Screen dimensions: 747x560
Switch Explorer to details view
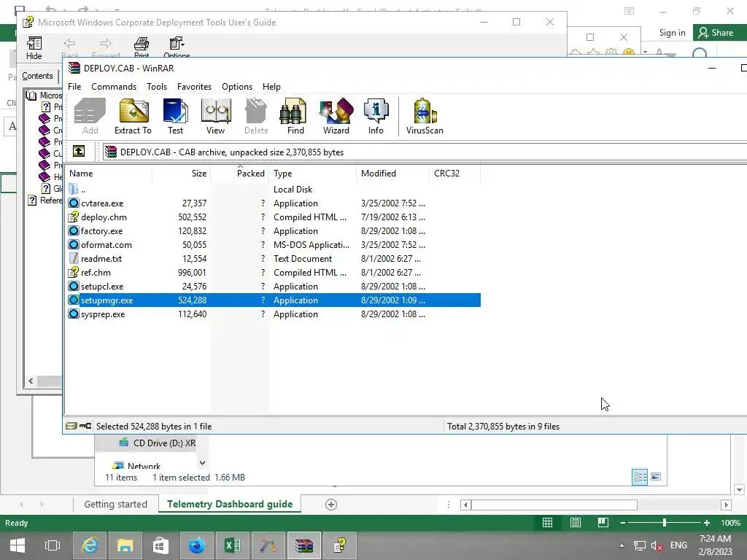[640, 477]
